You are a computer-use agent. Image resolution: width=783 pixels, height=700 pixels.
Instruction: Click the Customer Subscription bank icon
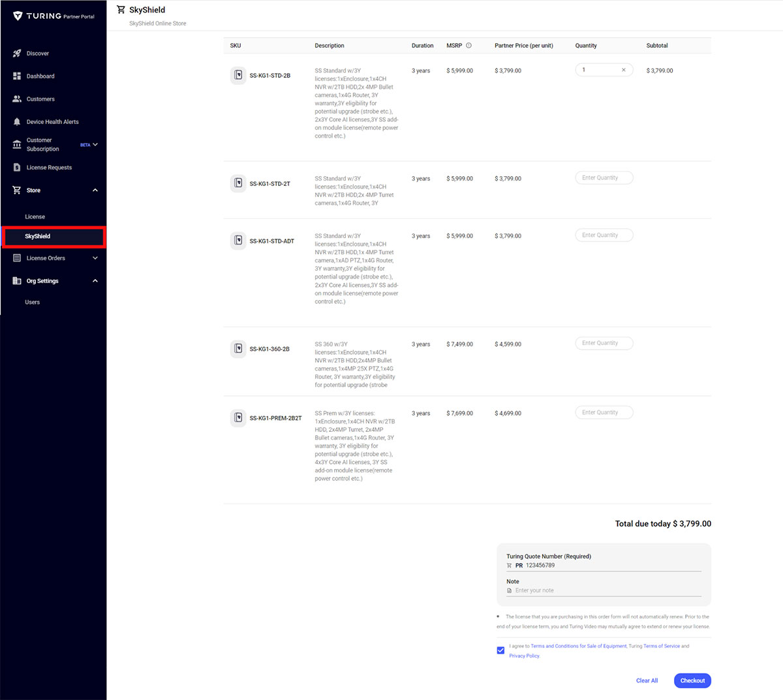[x=17, y=145]
